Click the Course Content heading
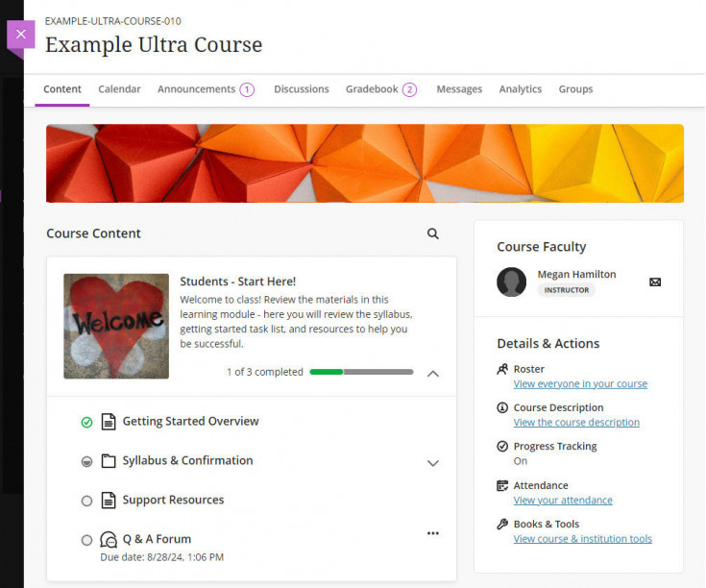The height and width of the screenshot is (588, 706). coord(94,233)
